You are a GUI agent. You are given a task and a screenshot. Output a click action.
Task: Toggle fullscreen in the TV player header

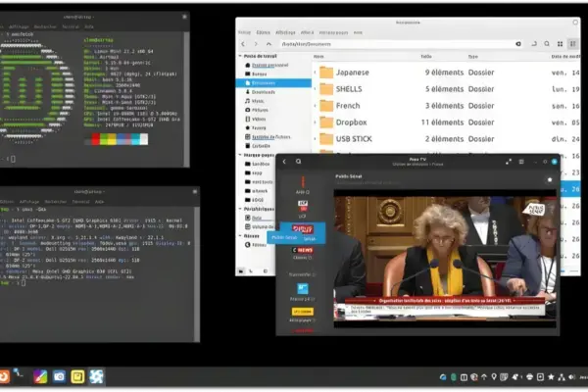tap(509, 162)
